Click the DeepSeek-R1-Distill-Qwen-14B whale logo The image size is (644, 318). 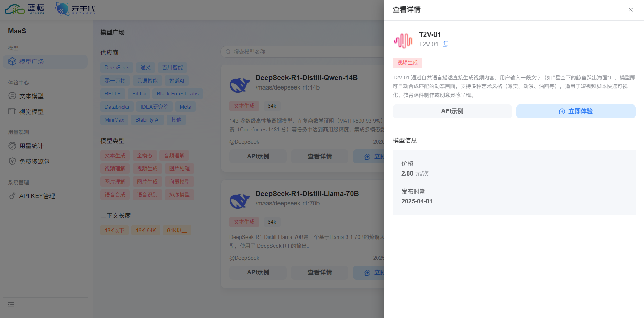(x=239, y=85)
